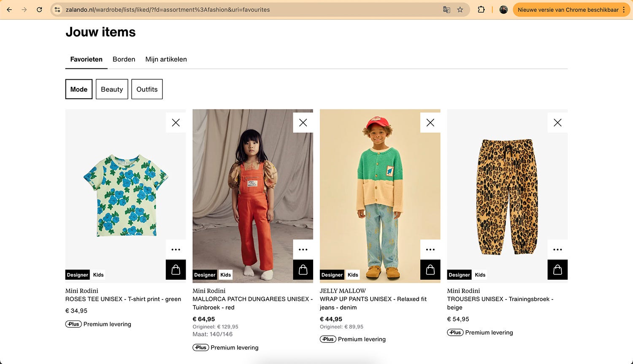The image size is (633, 364).
Task: Click JELLY MALLOW brand name
Action: click(343, 291)
